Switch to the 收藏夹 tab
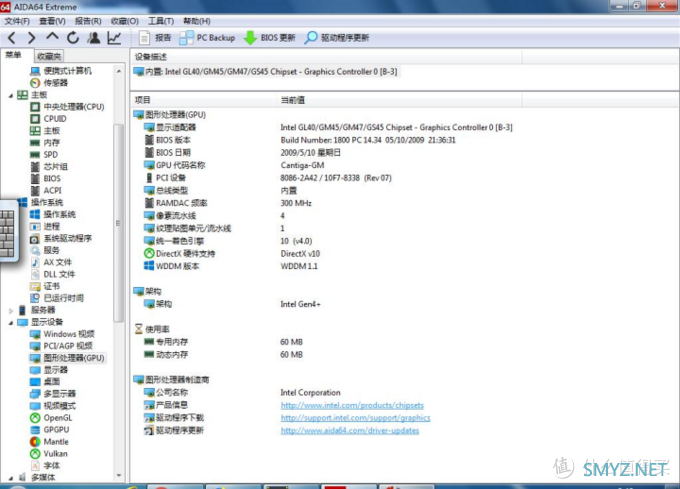 click(49, 56)
